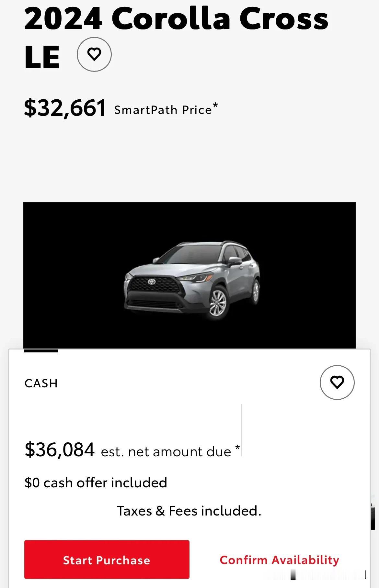Click the $32,661 SmartPath price
The image size is (379, 588).
pos(65,108)
